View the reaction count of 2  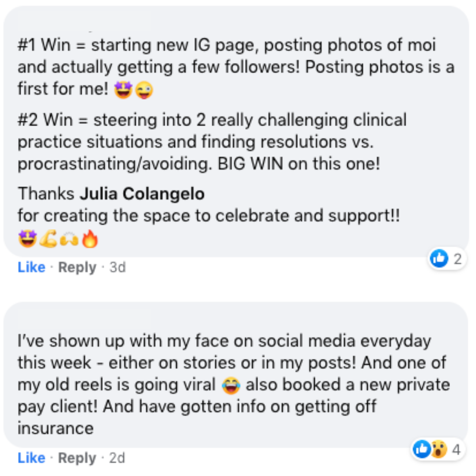click(x=457, y=259)
